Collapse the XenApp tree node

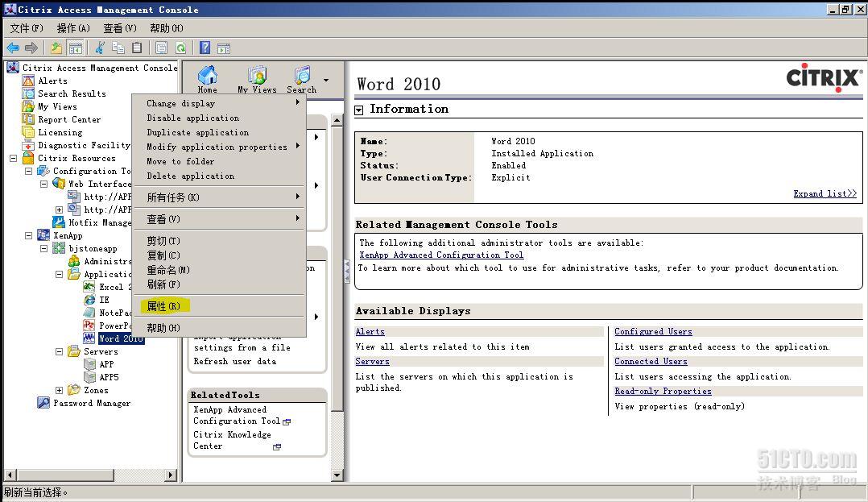(x=29, y=235)
